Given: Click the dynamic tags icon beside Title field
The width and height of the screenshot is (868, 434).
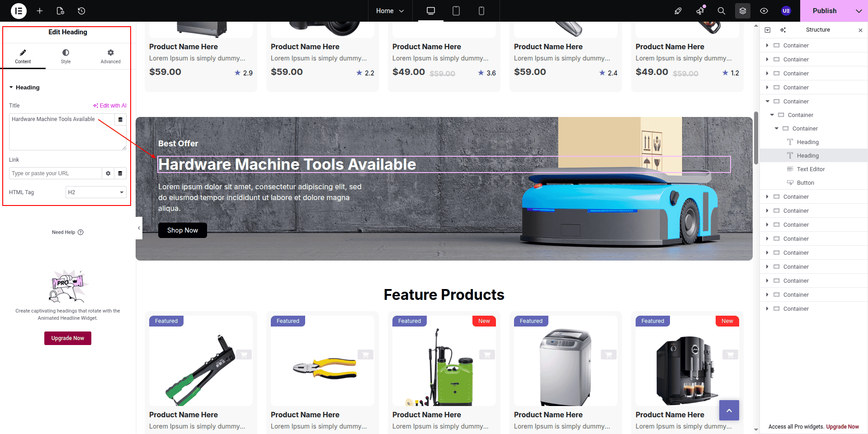Looking at the screenshot, I should (120, 120).
